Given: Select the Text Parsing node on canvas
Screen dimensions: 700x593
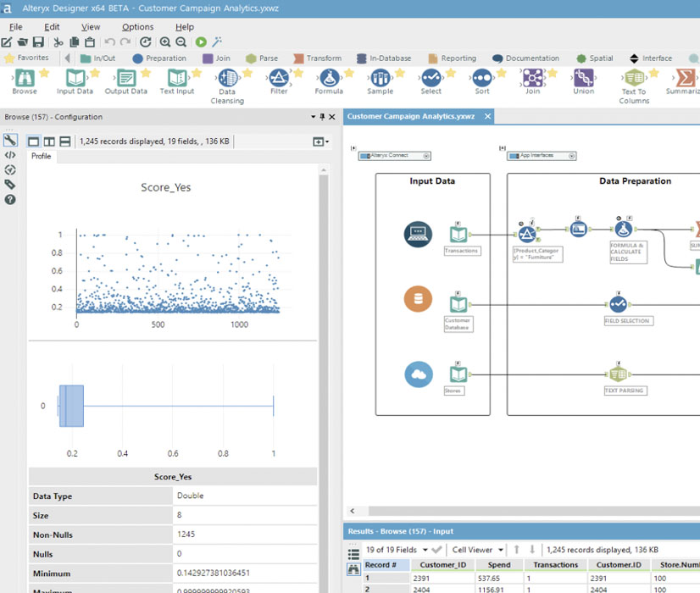Looking at the screenshot, I should tap(619, 374).
